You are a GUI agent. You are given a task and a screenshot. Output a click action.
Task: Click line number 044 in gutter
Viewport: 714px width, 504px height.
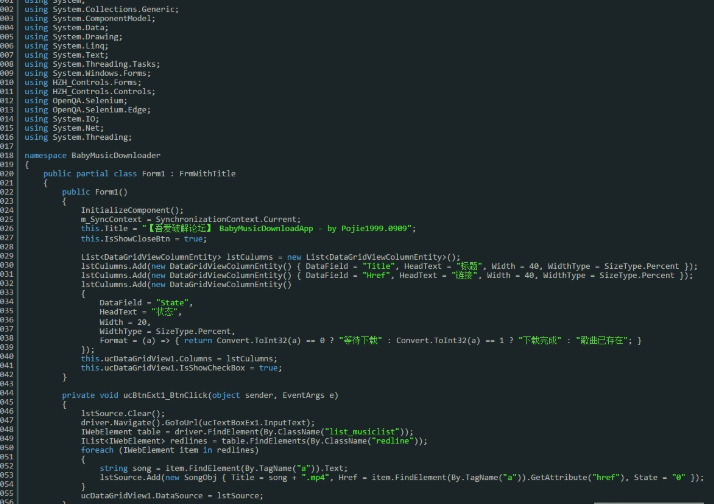coord(7,393)
